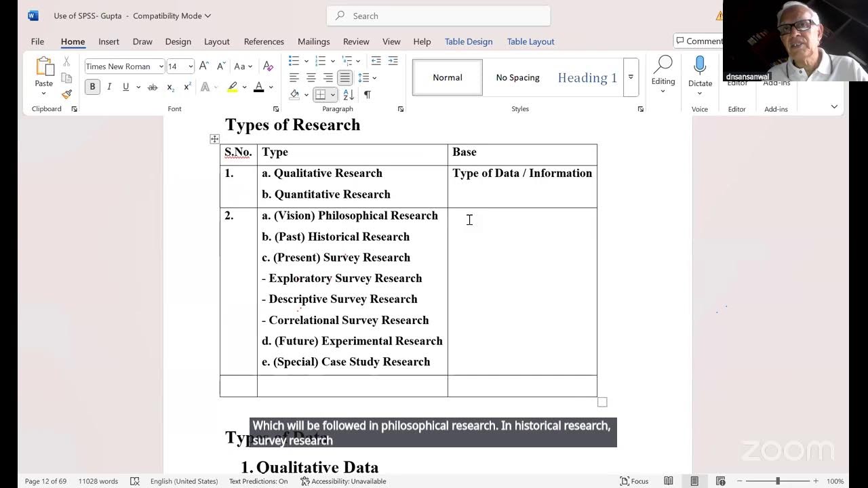Toggle Print Layout view button
The width and height of the screenshot is (868, 488).
click(694, 481)
